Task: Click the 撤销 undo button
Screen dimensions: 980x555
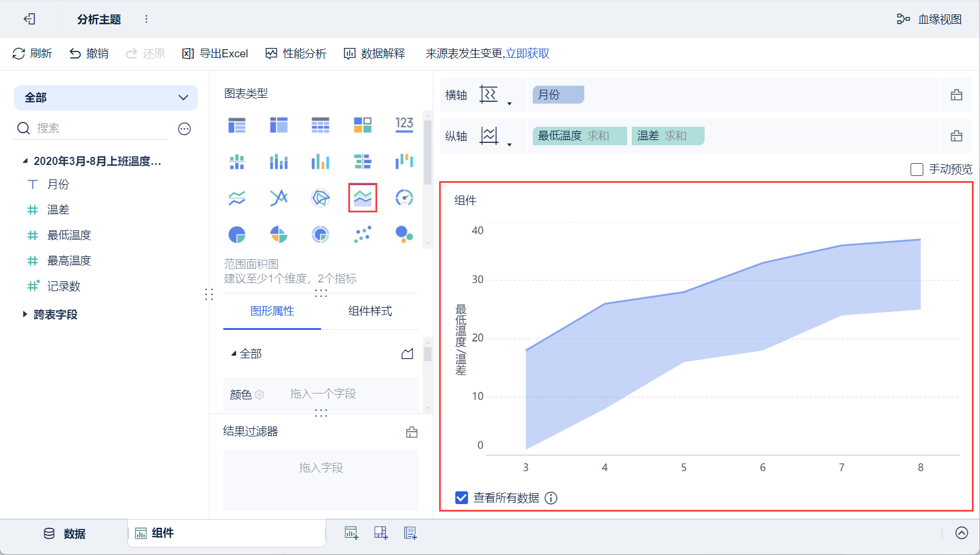Action: pyautogui.click(x=89, y=53)
